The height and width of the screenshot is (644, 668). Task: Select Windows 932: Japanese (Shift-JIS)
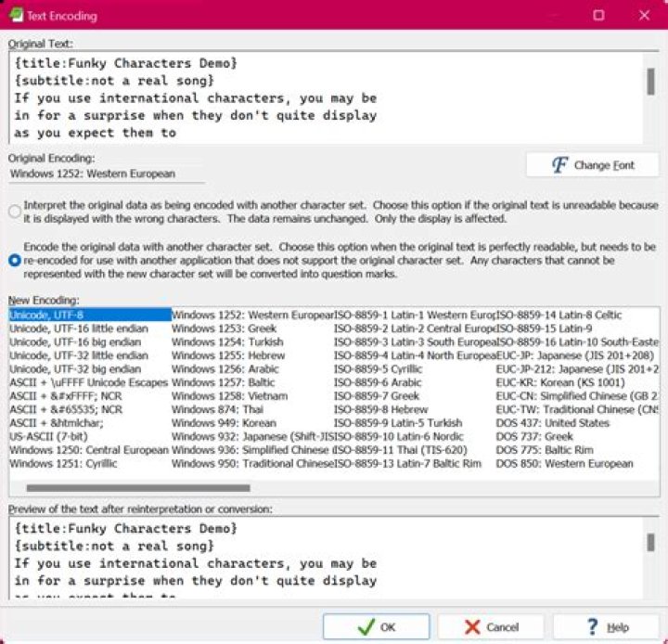pos(252,436)
